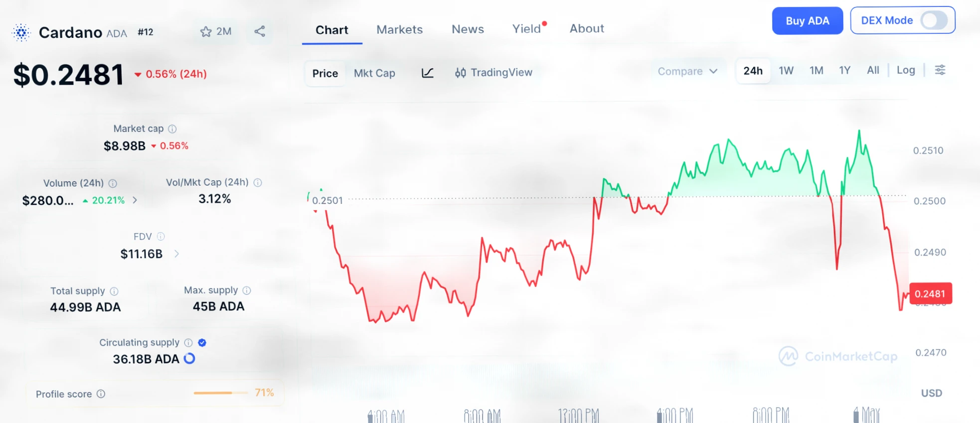This screenshot has height=423, width=980.
Task: Click the 2M watchlist count
Action: 224,32
